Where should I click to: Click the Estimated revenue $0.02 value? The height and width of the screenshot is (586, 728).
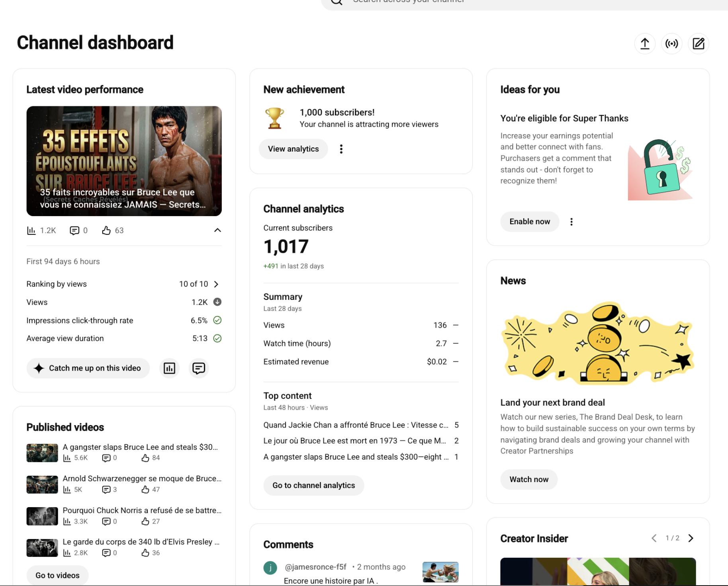tap(437, 362)
